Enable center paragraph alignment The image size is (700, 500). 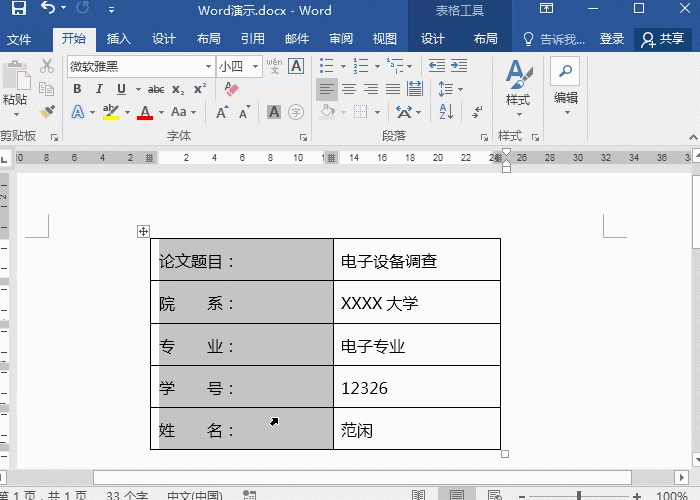click(349, 89)
